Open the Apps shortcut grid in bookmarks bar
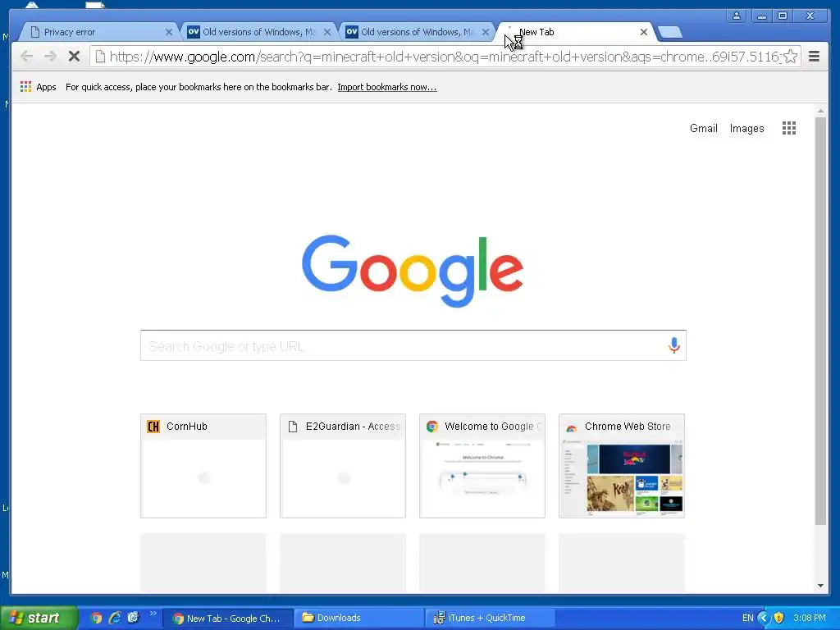This screenshot has height=630, width=840. point(25,87)
